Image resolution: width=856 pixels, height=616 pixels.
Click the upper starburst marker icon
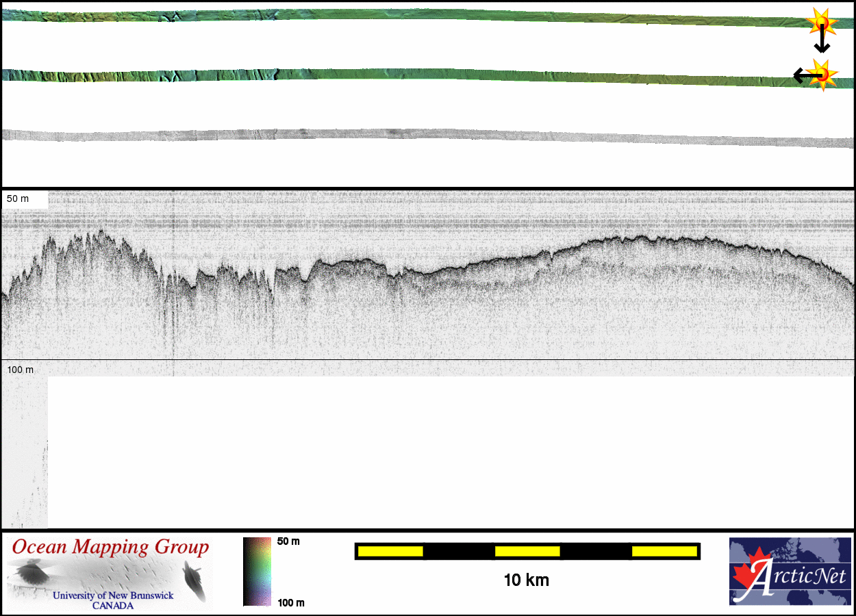pyautogui.click(x=820, y=23)
